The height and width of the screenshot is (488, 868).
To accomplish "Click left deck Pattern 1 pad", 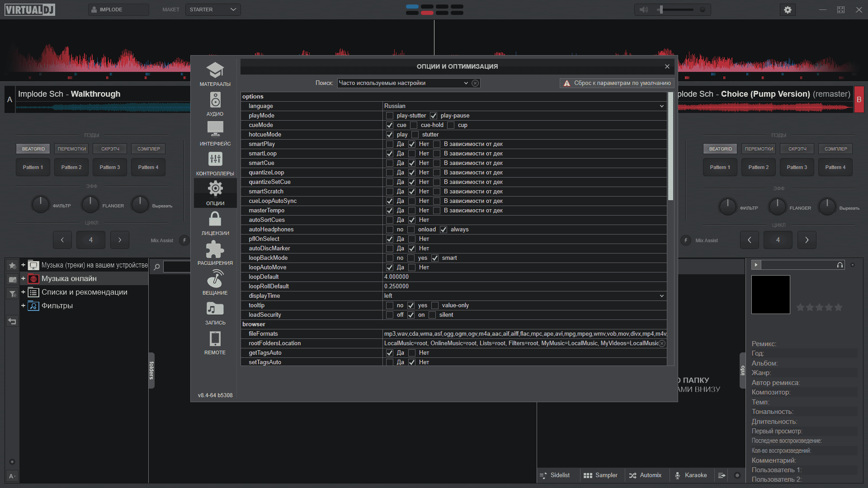I will (x=33, y=167).
